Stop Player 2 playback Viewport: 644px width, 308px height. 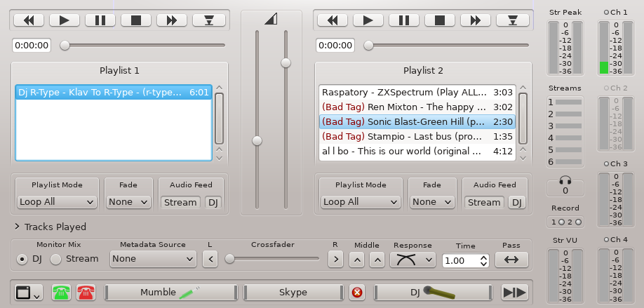(440, 20)
